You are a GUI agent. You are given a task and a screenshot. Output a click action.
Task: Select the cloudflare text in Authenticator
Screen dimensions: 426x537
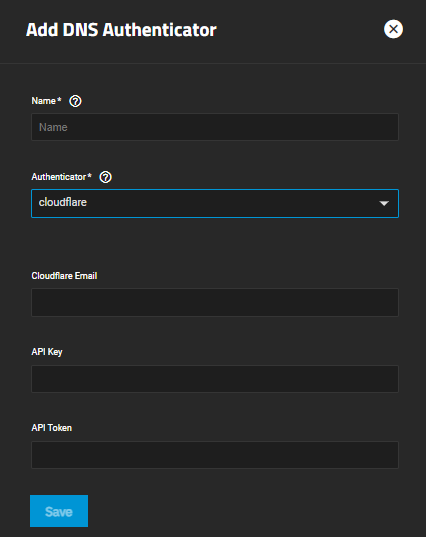pyautogui.click(x=63, y=202)
